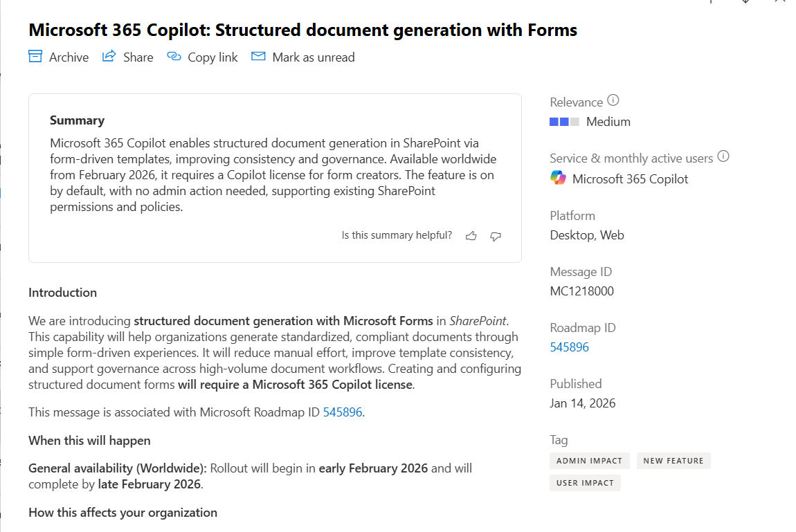Click the USER IMPACT tag
The height and width of the screenshot is (532, 796).
tap(585, 483)
